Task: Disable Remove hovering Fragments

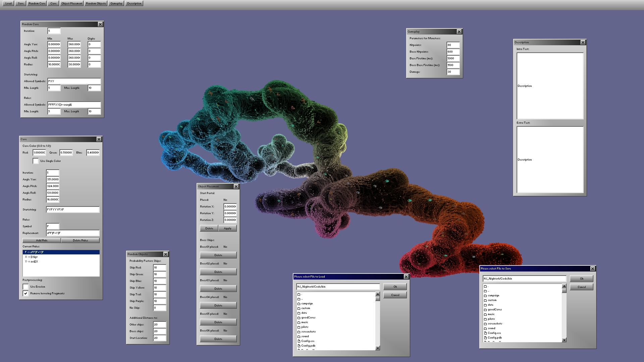Action: coord(26,293)
